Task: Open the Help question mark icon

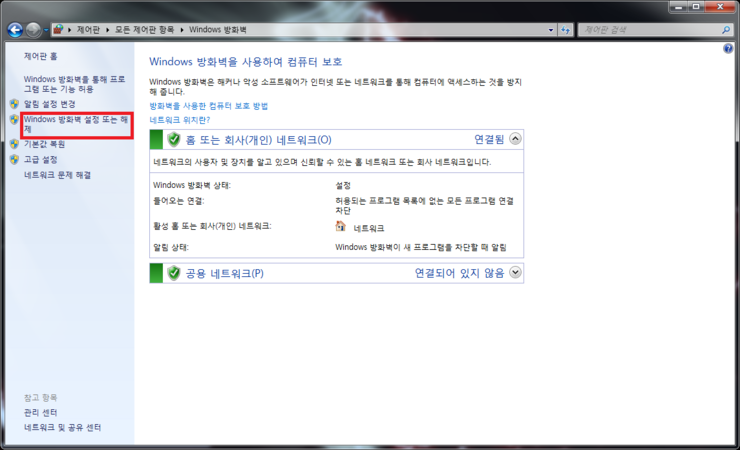Action: tap(728, 48)
